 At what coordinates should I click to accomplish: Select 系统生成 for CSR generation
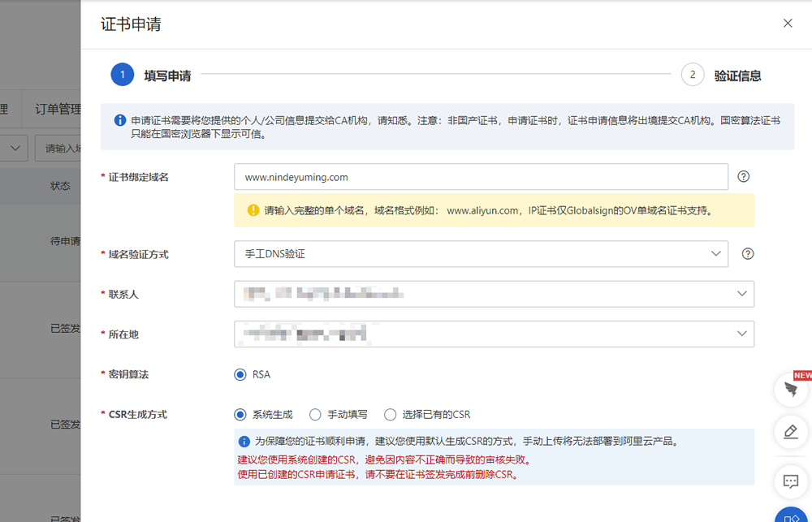pos(240,414)
